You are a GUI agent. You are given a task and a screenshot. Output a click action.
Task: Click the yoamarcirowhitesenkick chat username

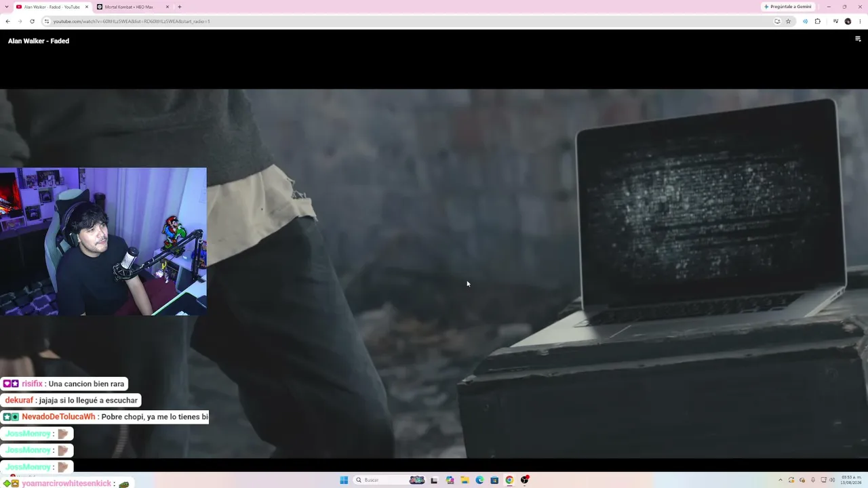click(66, 484)
